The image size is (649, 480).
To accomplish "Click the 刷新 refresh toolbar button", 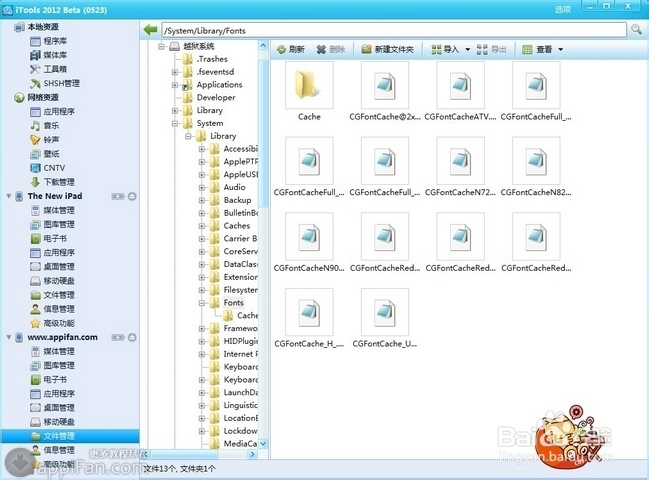I will (x=291, y=49).
